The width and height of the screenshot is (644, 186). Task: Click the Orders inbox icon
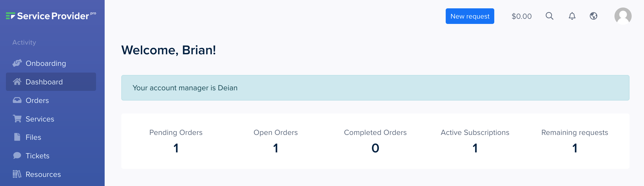pos(17,100)
